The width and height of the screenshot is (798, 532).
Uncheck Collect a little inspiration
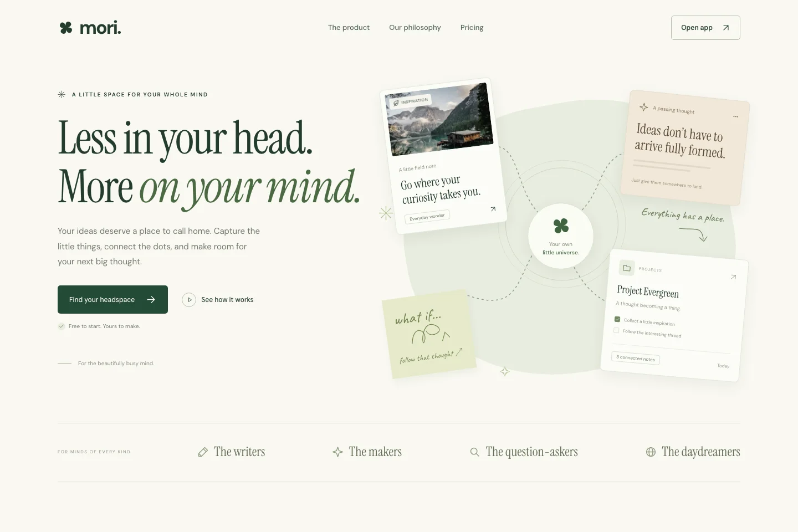point(617,319)
